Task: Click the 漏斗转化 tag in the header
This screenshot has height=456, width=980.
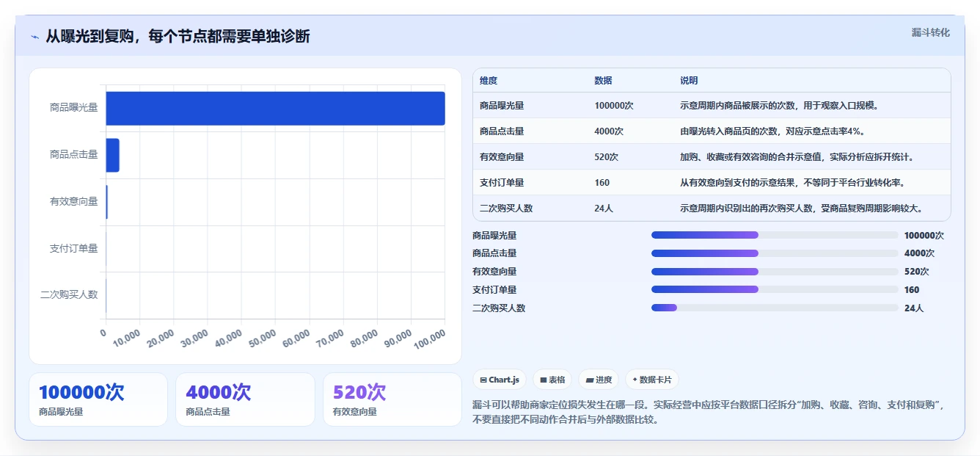Action: [931, 33]
